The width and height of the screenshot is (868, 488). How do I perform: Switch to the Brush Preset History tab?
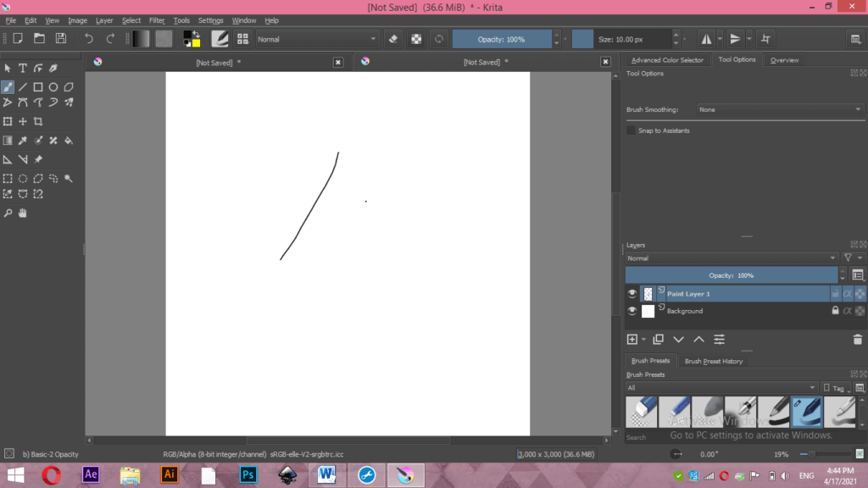point(714,361)
